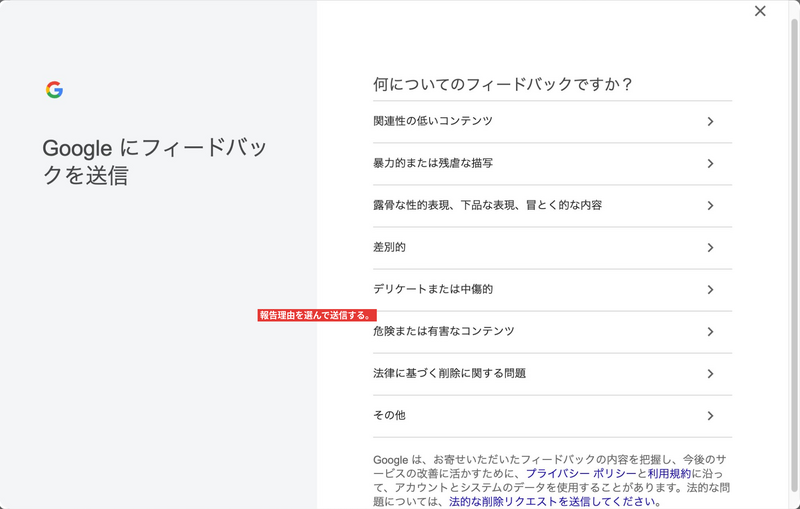Click the Google logo
This screenshot has height=509, width=800.
55,90
